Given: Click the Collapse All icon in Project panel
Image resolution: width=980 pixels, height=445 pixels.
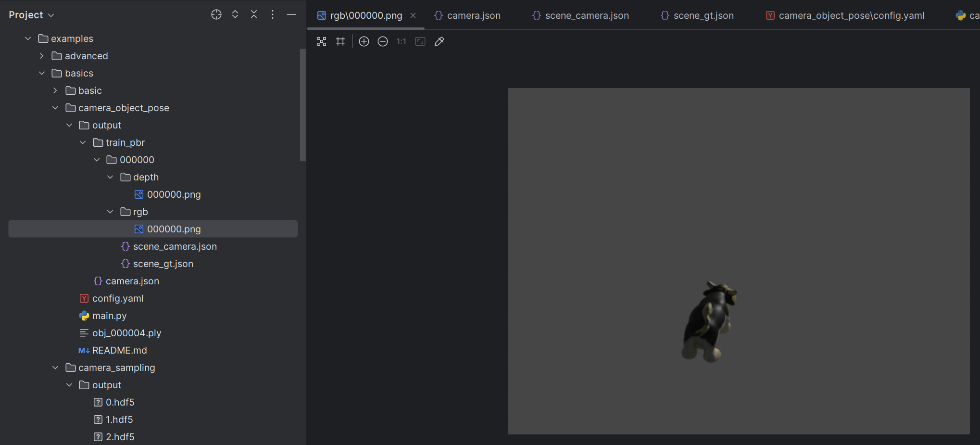Looking at the screenshot, I should pos(254,15).
